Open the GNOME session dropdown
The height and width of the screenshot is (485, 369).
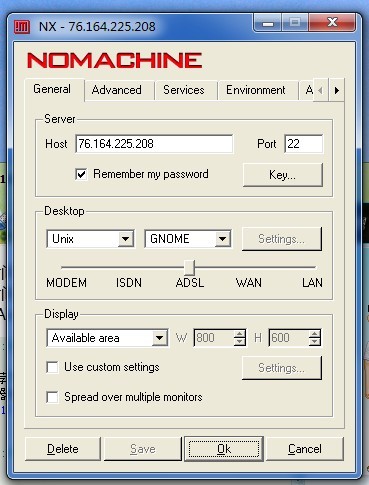223,239
